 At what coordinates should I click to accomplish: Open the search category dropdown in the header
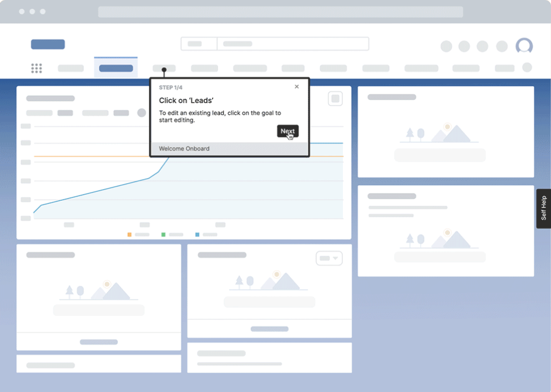point(198,44)
